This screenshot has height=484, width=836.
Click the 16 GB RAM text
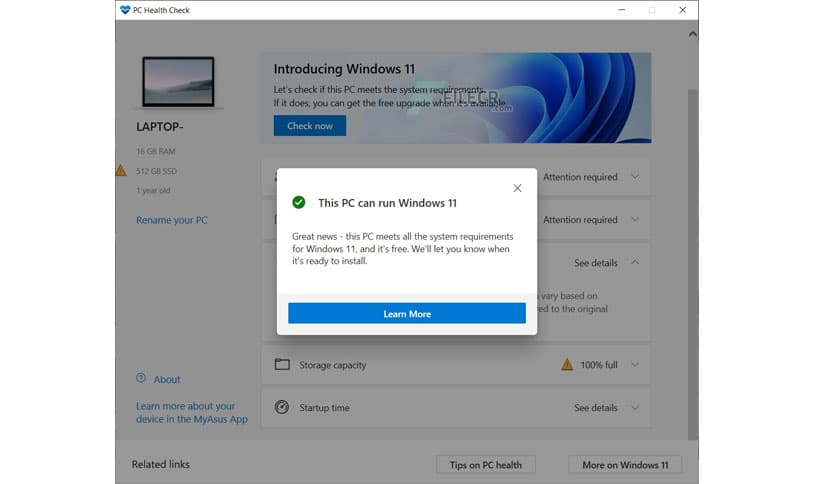(x=156, y=151)
